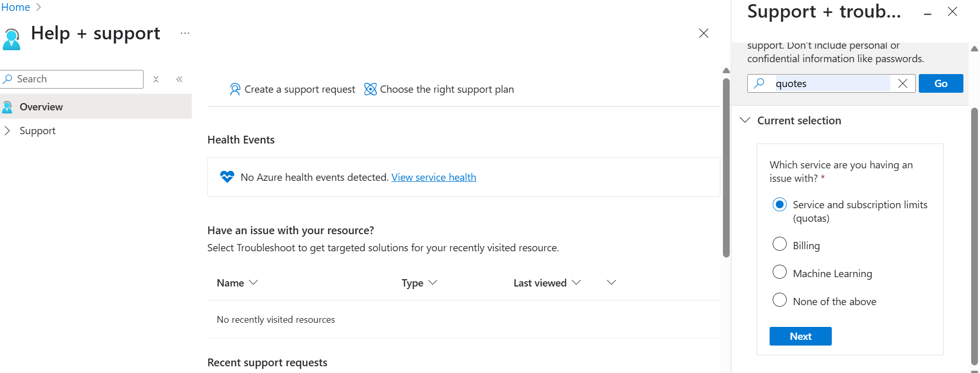The width and height of the screenshot is (980, 373).
Task: Click the Next button
Action: click(801, 336)
